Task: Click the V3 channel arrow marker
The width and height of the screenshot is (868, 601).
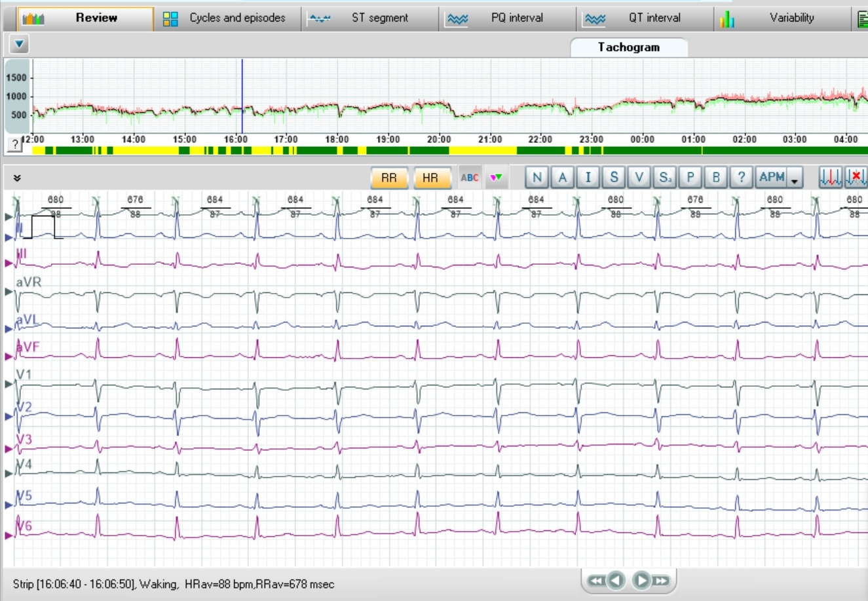Action: [x=9, y=449]
